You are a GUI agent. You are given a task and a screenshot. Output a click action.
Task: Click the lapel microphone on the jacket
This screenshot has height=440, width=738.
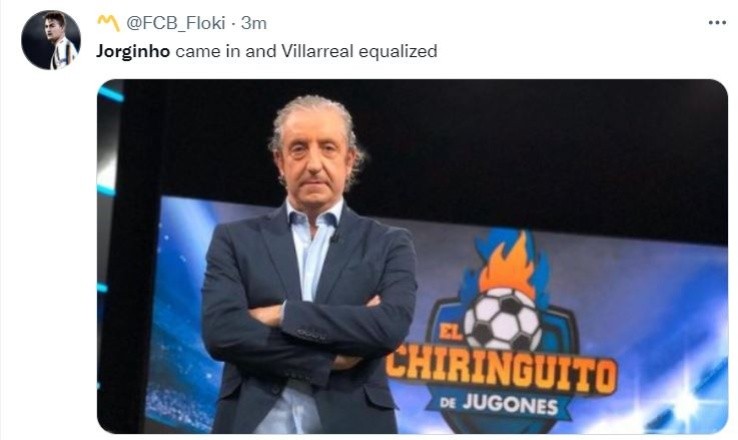(x=335, y=239)
